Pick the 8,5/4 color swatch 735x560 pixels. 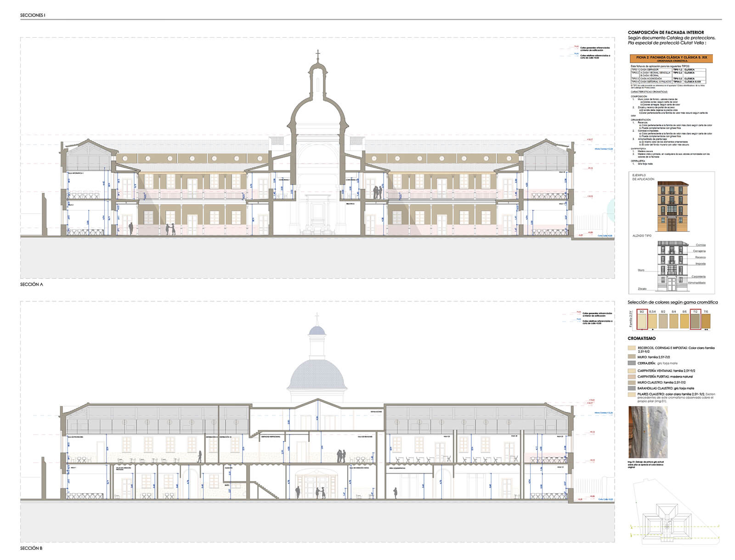pos(652,320)
